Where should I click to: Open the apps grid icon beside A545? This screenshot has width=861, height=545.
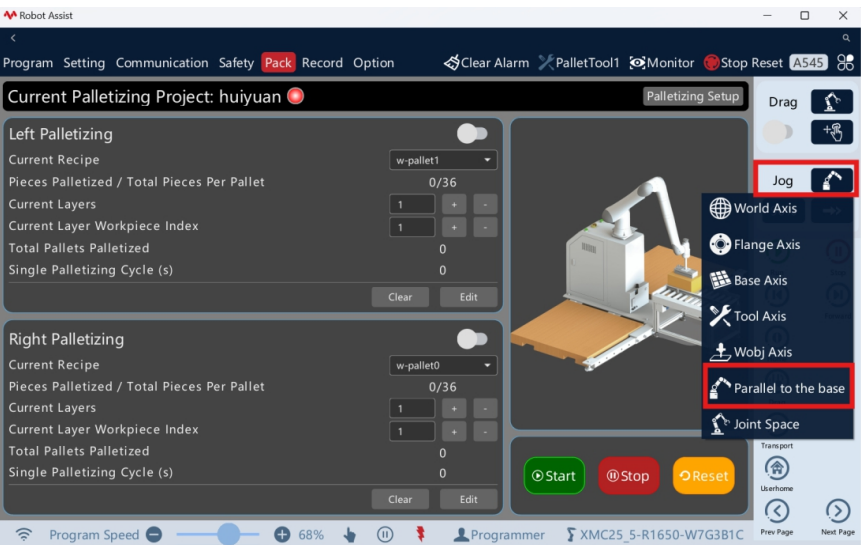pos(845,63)
